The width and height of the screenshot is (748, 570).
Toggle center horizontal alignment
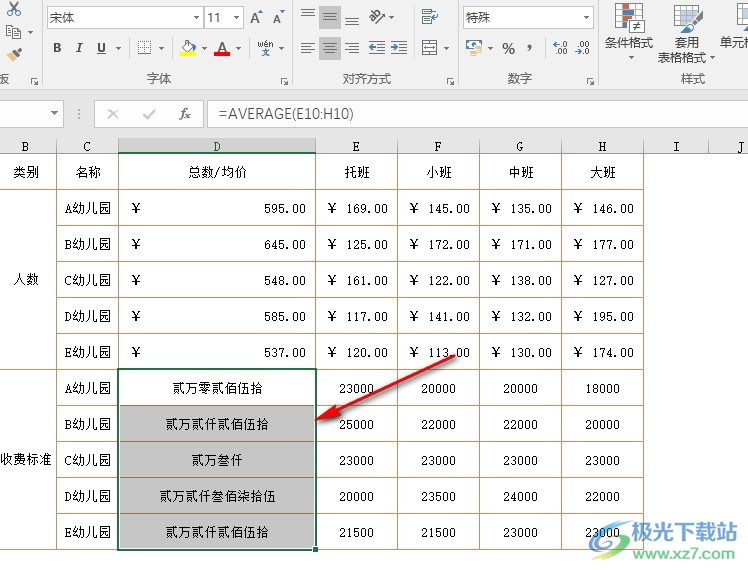pyautogui.click(x=330, y=48)
